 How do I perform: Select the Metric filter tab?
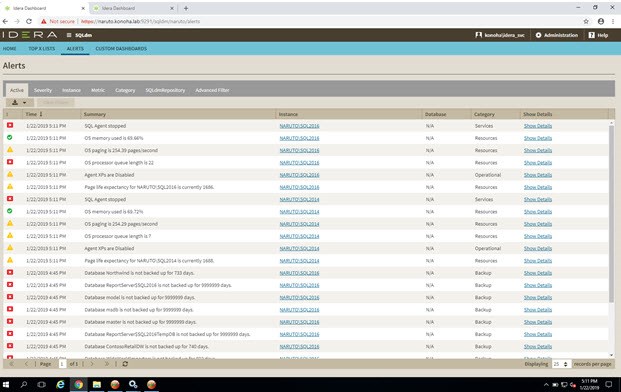(x=98, y=90)
